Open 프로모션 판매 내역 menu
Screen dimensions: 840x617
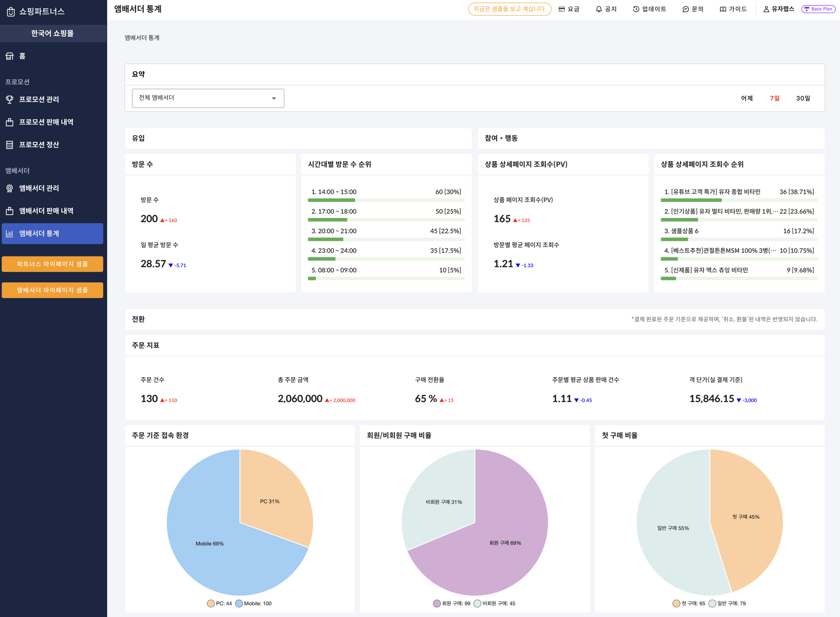52,122
